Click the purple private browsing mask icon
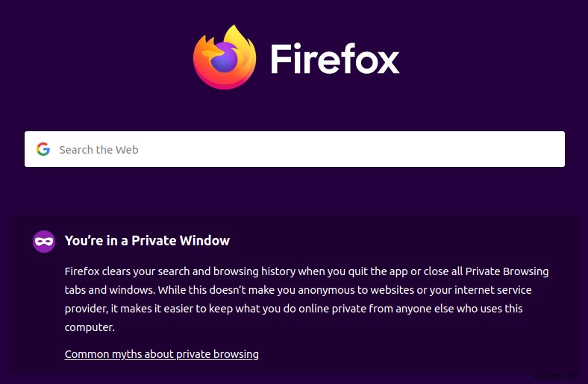Image resolution: width=588 pixels, height=384 pixels. click(x=44, y=241)
